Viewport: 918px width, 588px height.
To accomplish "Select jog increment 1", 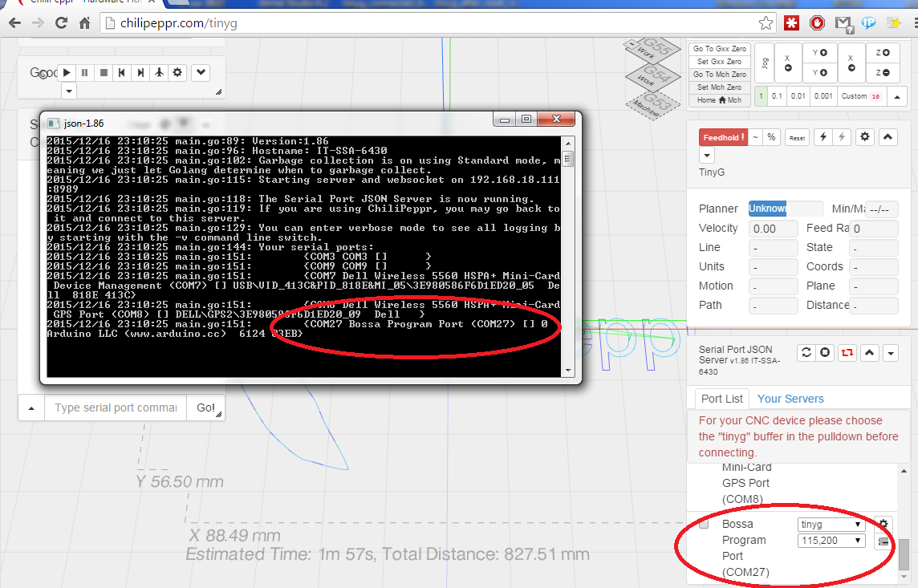I will [x=761, y=96].
